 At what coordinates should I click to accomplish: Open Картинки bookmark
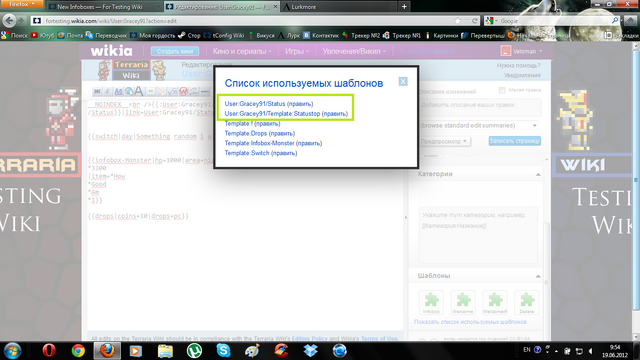(x=442, y=36)
